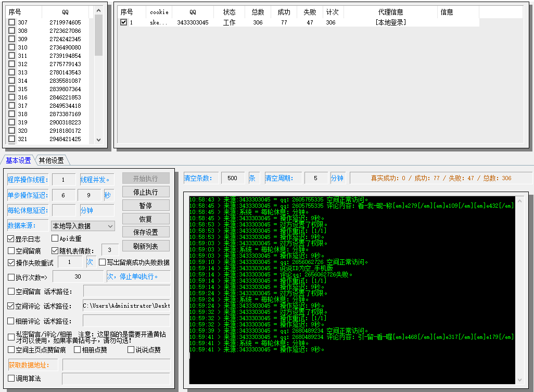The width and height of the screenshot is (534, 392).
Task: Enable the 相册点赞 checkbox
Action: point(77,350)
